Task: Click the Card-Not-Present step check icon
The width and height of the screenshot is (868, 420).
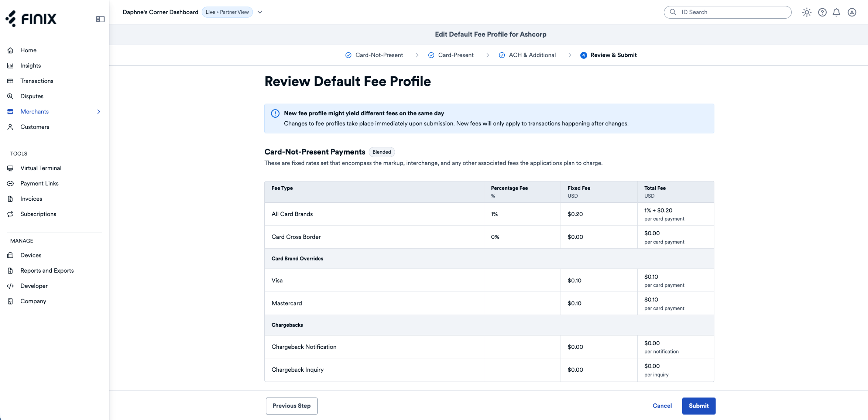Action: point(348,55)
